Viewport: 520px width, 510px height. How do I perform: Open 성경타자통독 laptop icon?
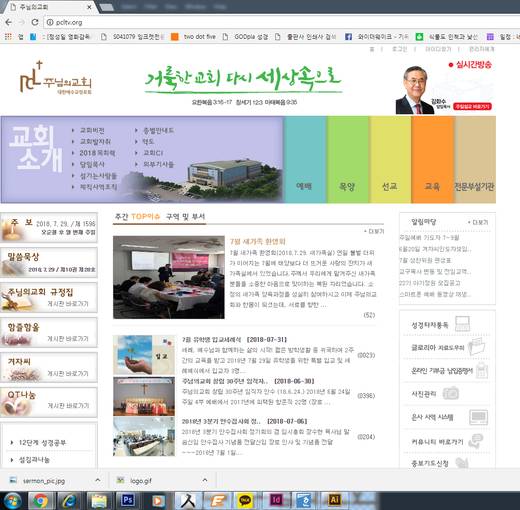[x=462, y=324]
